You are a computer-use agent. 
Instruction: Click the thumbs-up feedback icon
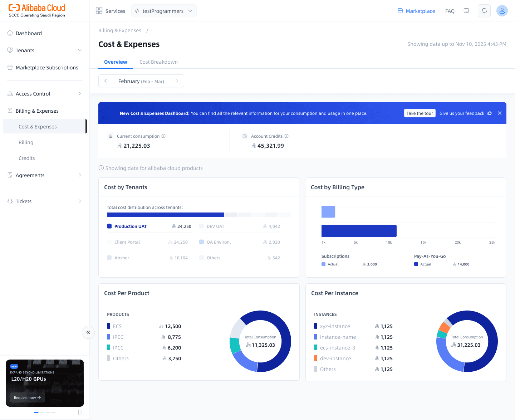[490, 113]
